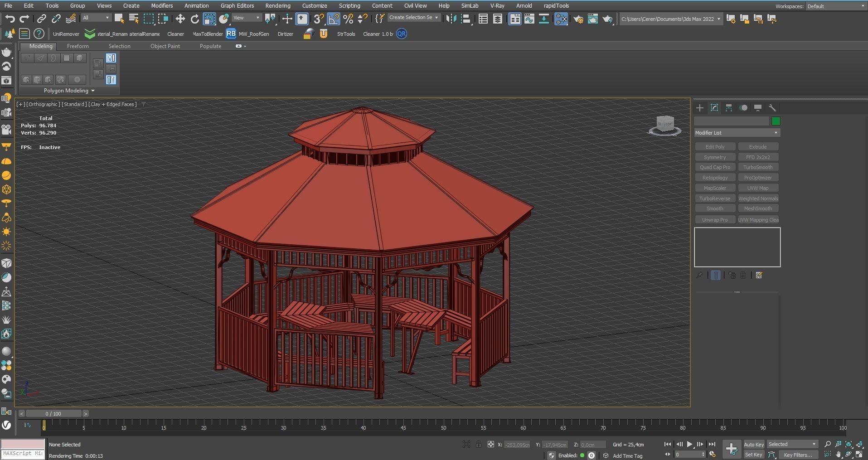This screenshot has height=460, width=868.
Task: Open the Rendering menu
Action: click(278, 6)
